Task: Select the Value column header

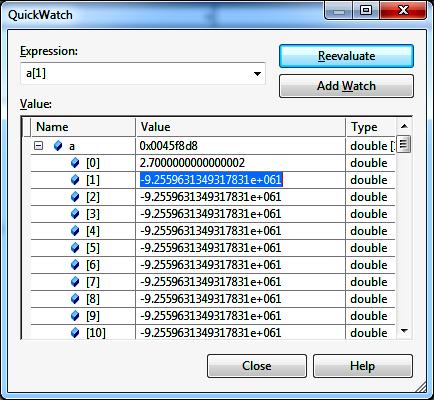Action: coord(240,127)
